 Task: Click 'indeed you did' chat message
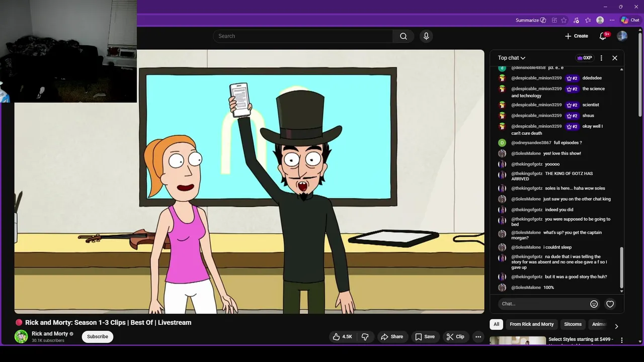(x=559, y=210)
